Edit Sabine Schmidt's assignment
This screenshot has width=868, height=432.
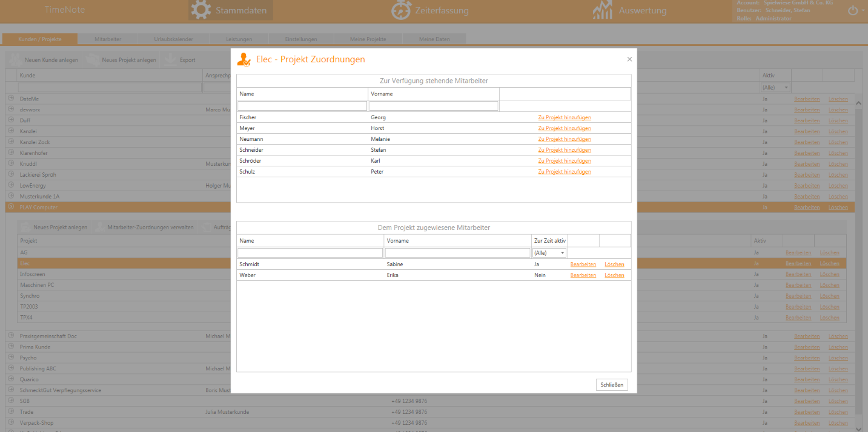tap(583, 264)
